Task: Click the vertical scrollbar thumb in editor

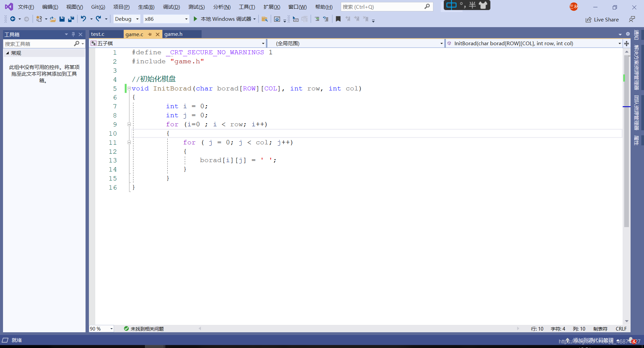Action: coord(626,141)
